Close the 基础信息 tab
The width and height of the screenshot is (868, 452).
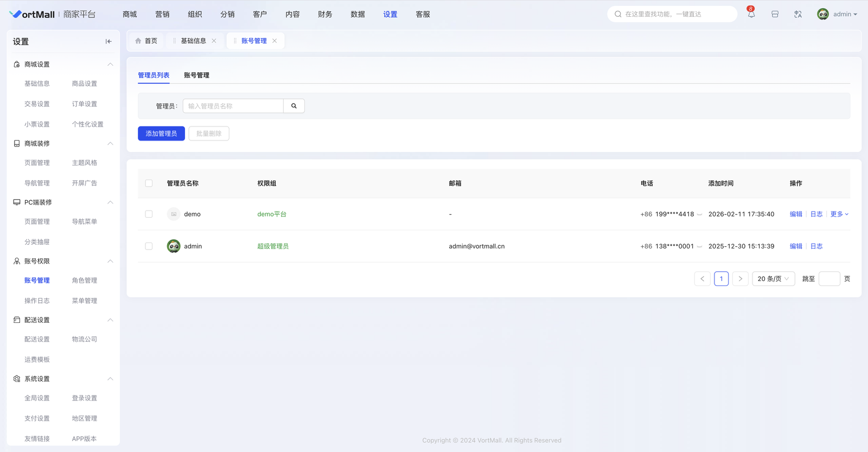(214, 41)
